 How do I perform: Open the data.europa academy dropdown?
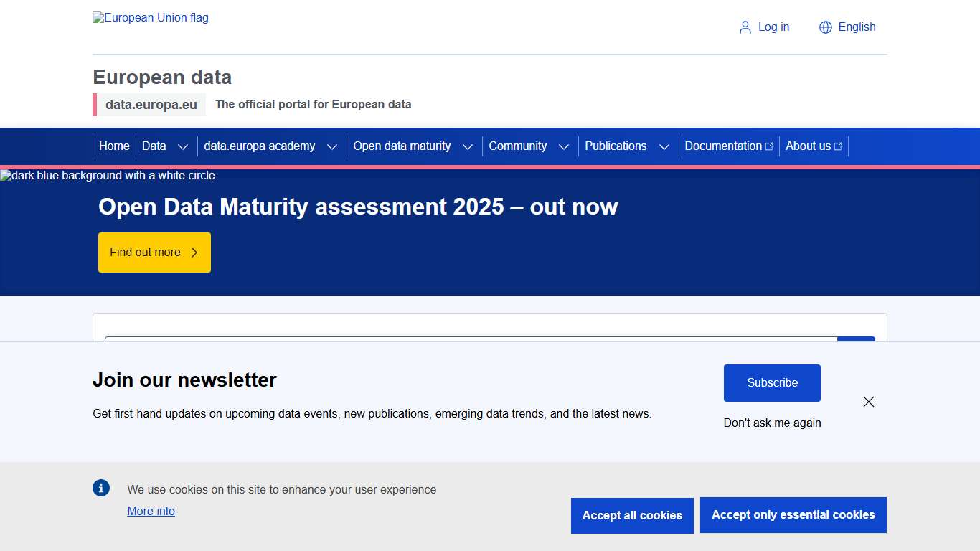coord(332,146)
